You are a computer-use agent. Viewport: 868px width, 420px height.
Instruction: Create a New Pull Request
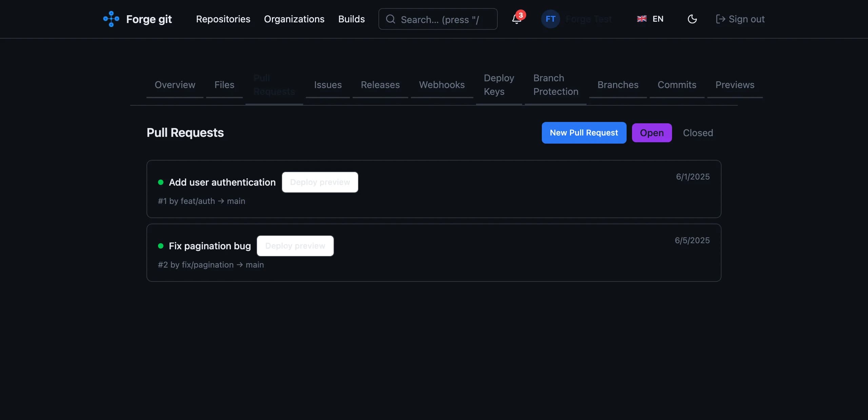point(584,133)
